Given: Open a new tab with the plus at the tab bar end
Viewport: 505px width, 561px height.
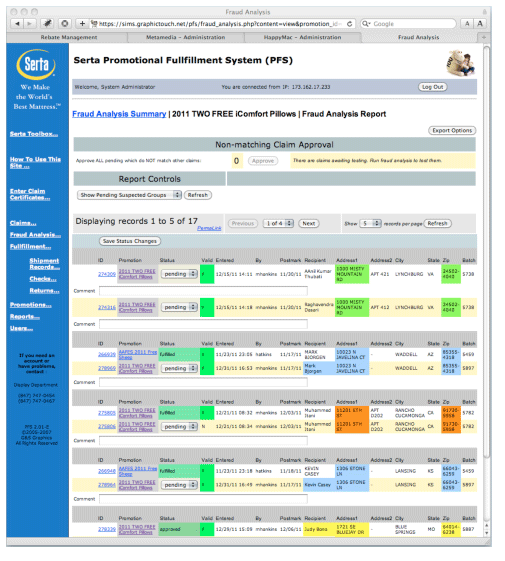Looking at the screenshot, I should click(x=484, y=37).
